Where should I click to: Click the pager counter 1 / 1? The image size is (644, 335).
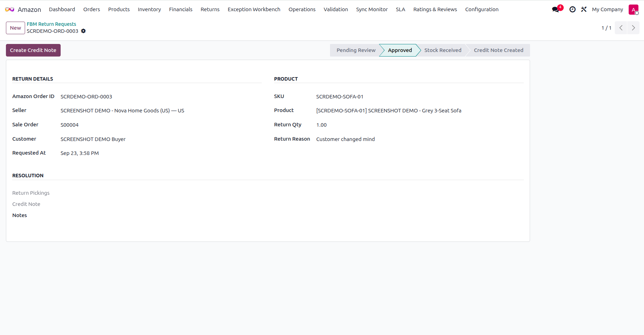(x=606, y=28)
